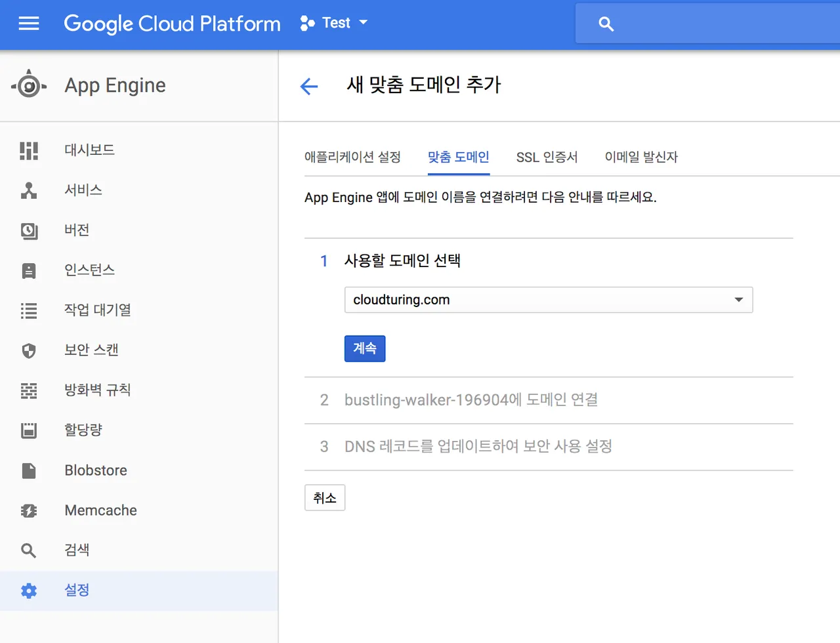840x643 pixels.
Task: Switch to 이메일 발신자 tab
Action: 641,157
